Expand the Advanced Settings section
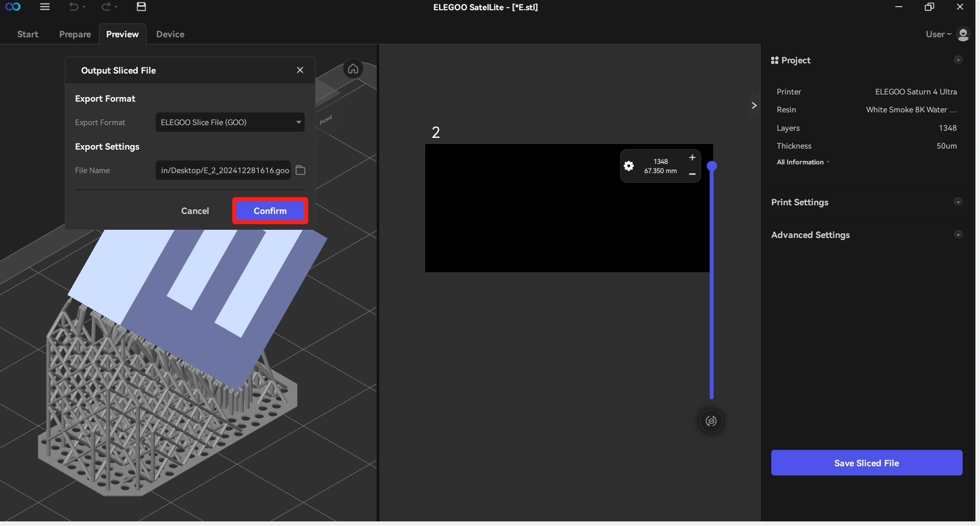Screen dimensions: 980x526 click(958, 235)
